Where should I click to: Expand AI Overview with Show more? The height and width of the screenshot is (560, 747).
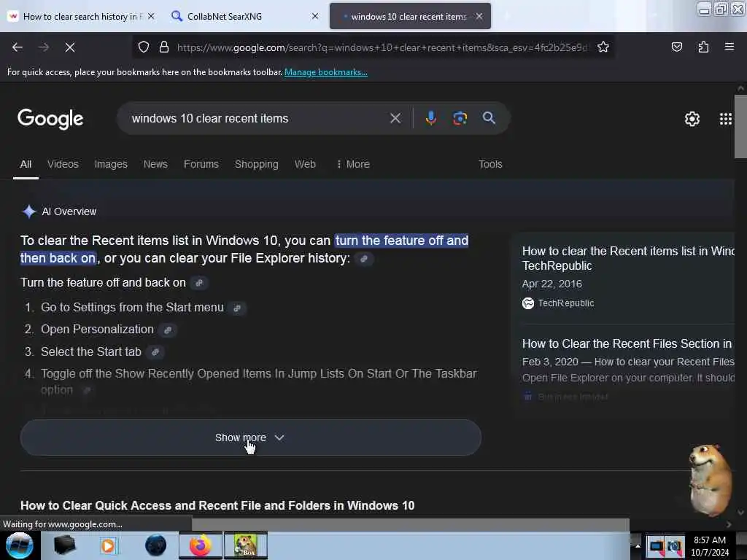251,437
